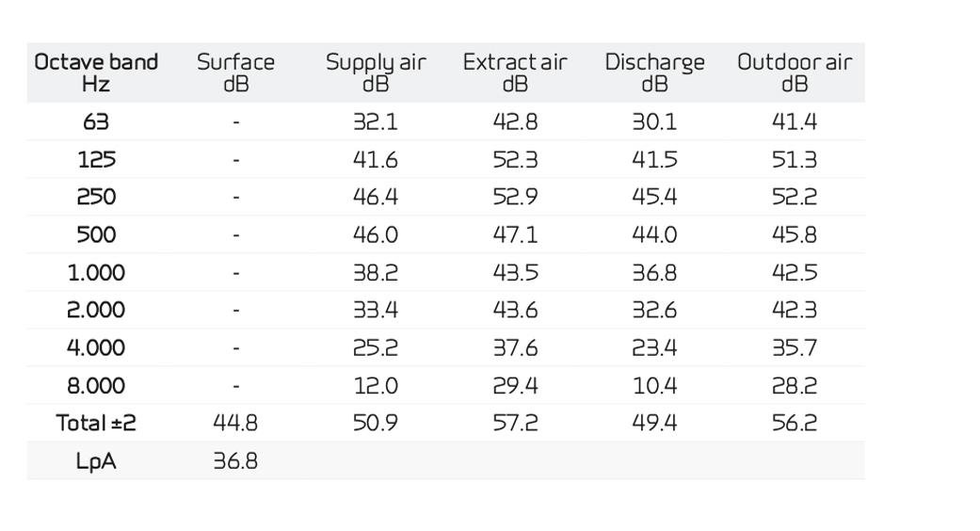This screenshot has height=531, width=980.
Task: Click the 8.000 Hz row label
Action: tap(96, 385)
